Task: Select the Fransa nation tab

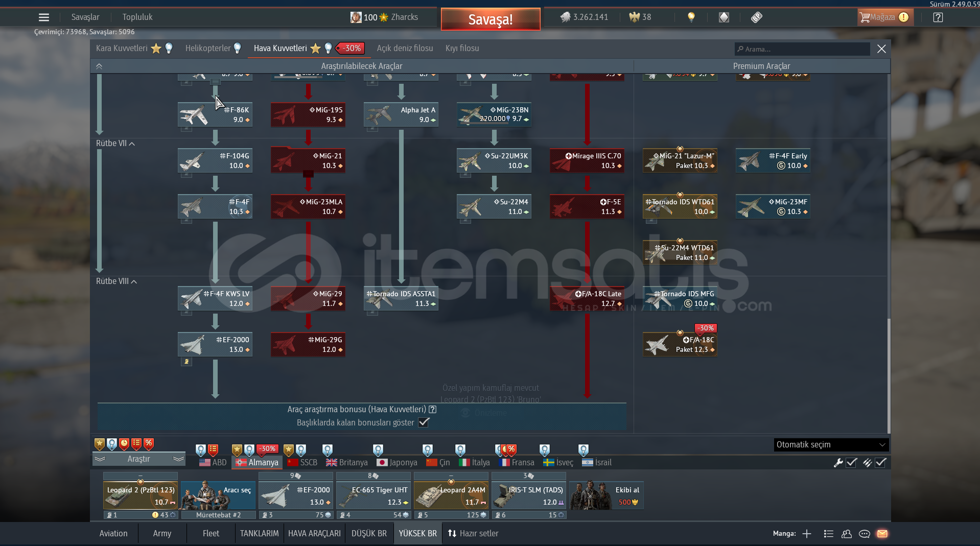Action: pos(517,463)
